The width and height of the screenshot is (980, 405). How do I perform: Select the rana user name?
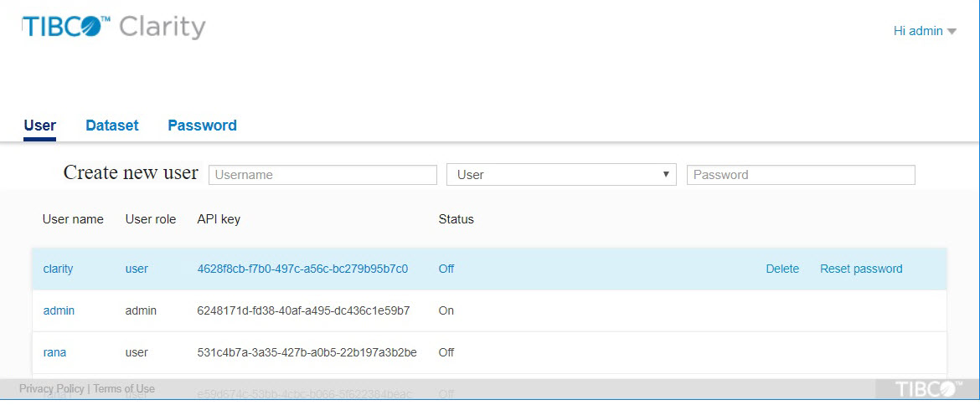coord(54,352)
